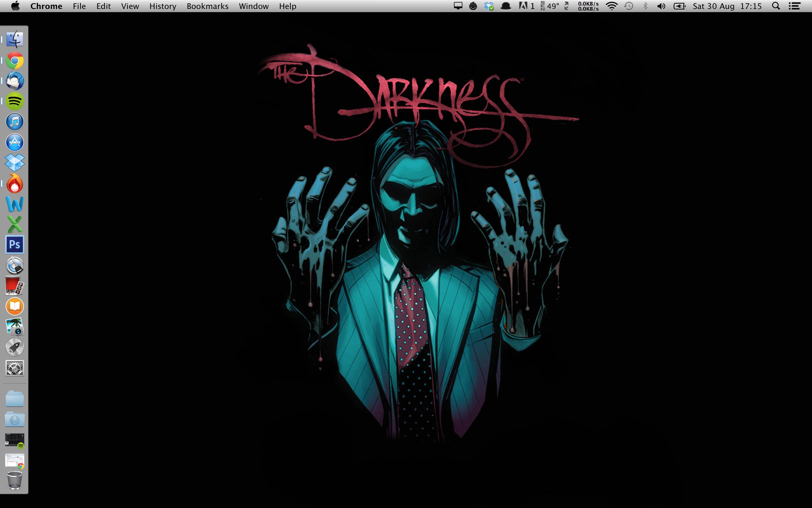Launch Adobe Photoshop from the dock
This screenshot has width=812, height=508.
pyautogui.click(x=15, y=245)
